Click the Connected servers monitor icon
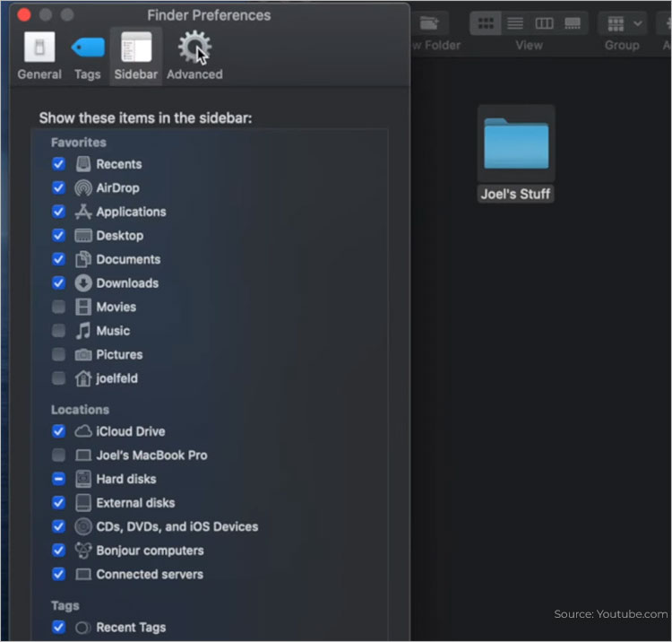The image size is (672, 642). pos(83,574)
